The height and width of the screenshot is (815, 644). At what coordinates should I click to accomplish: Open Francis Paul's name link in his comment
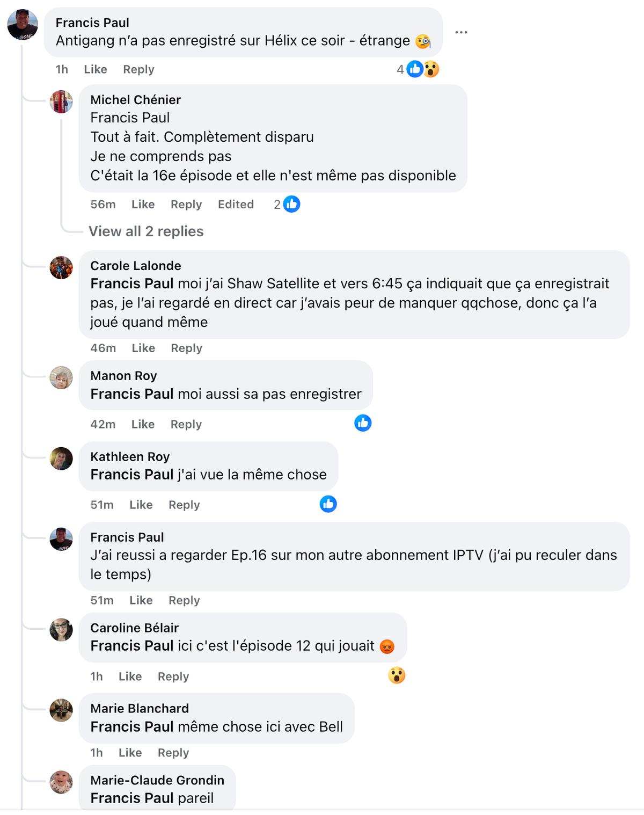(127, 537)
